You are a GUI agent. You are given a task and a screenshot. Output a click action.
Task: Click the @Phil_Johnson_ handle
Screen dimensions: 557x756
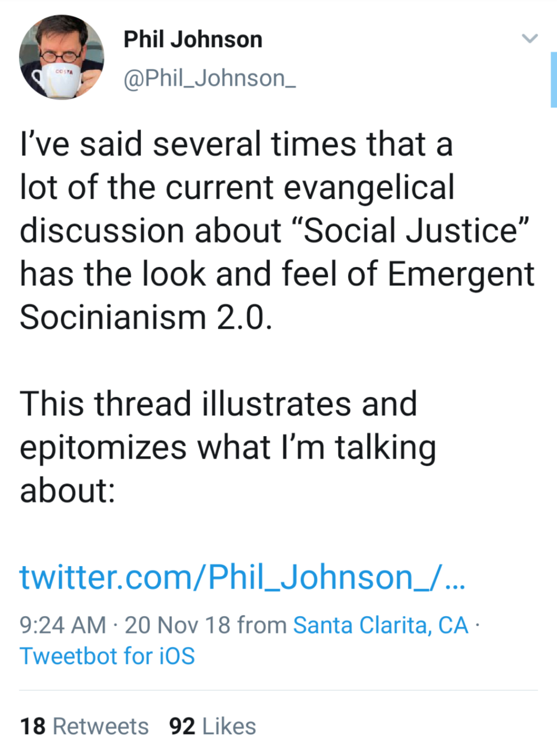[209, 79]
